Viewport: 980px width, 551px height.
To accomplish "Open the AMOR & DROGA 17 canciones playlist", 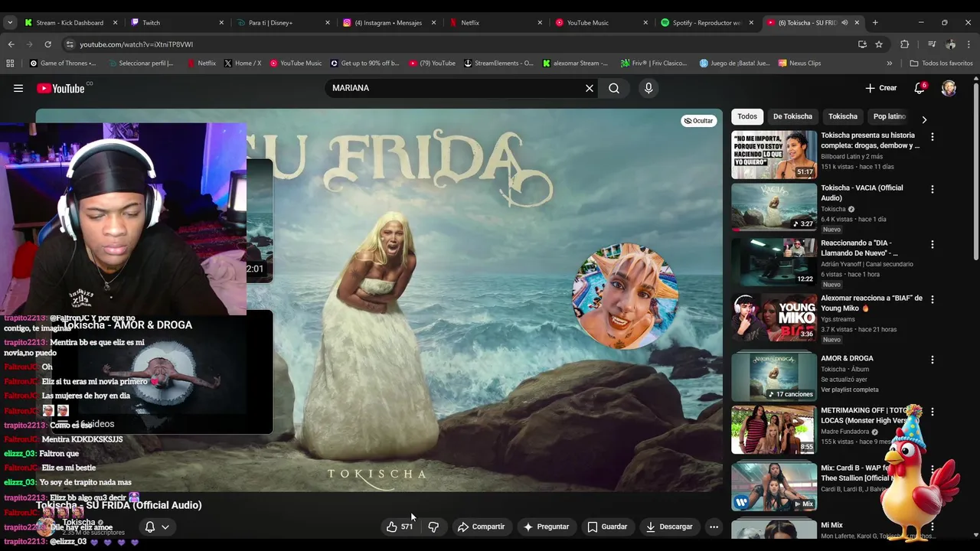I will 773,377.
